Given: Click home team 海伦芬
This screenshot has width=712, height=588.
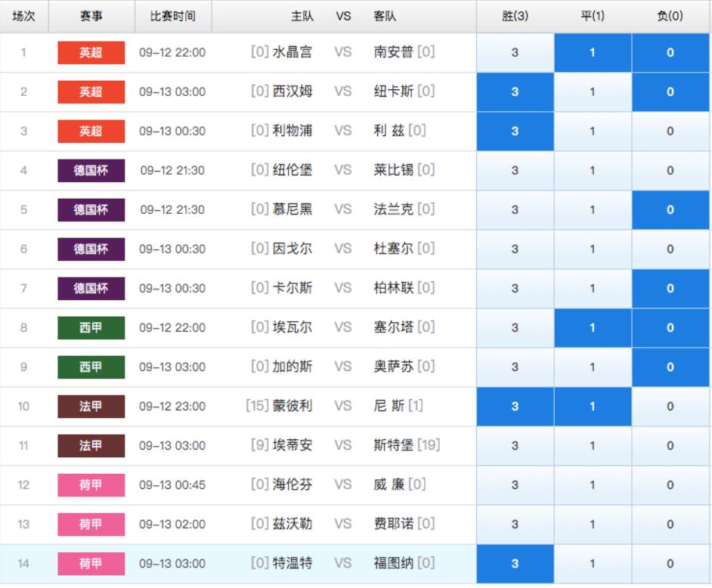Looking at the screenshot, I should coord(292,484).
